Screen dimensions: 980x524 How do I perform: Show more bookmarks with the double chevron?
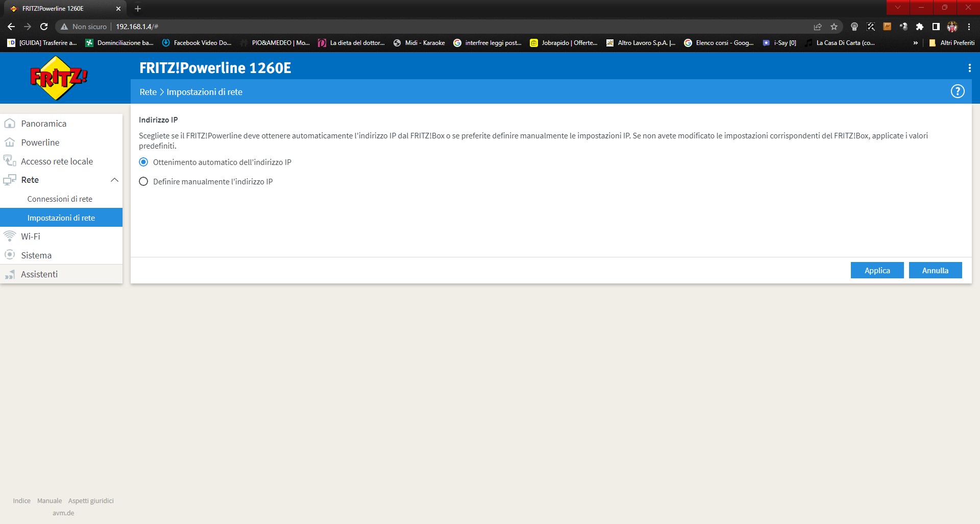point(916,43)
